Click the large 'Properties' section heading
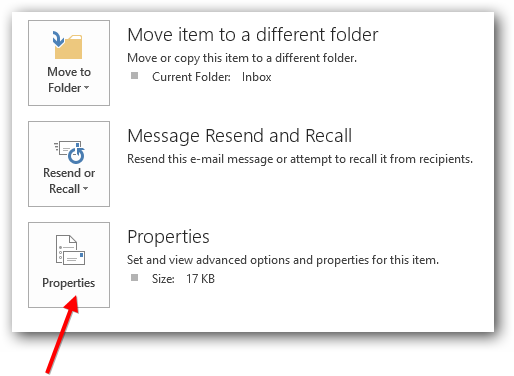The height and width of the screenshot is (376, 514). [168, 237]
